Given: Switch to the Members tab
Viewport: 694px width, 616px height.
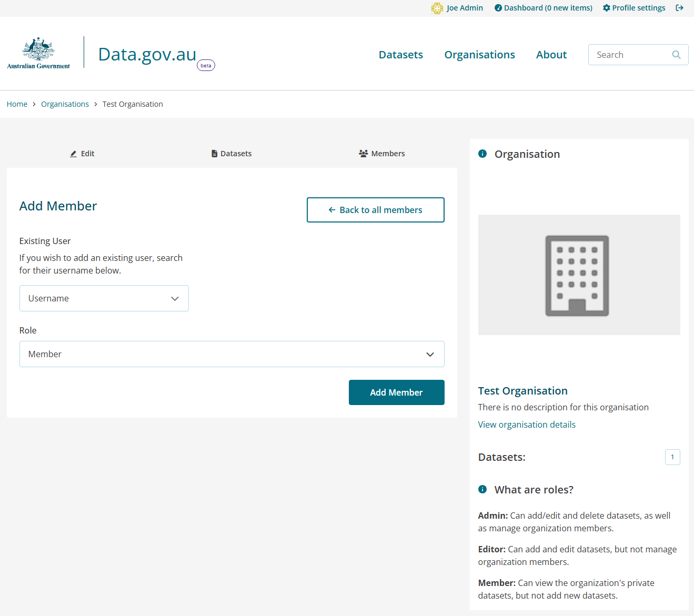Looking at the screenshot, I should [382, 154].
